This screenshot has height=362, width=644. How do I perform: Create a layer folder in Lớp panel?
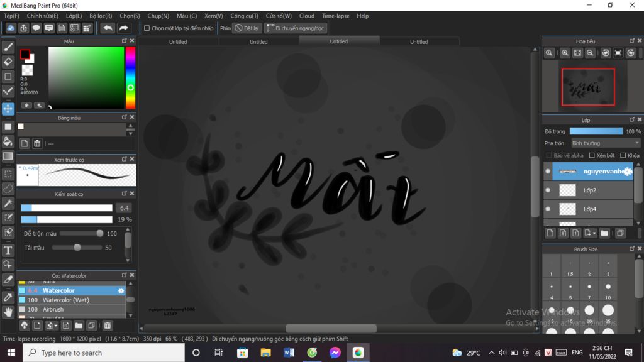604,233
